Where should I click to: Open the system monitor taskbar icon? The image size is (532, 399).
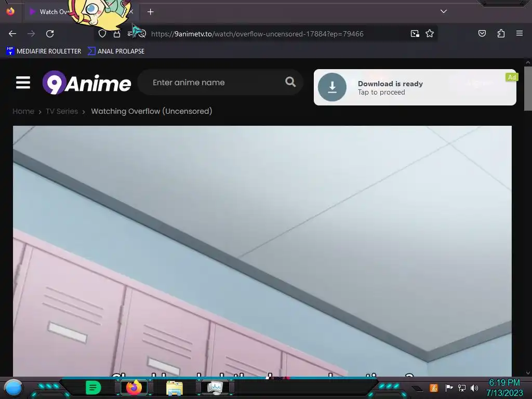[x=215, y=388]
